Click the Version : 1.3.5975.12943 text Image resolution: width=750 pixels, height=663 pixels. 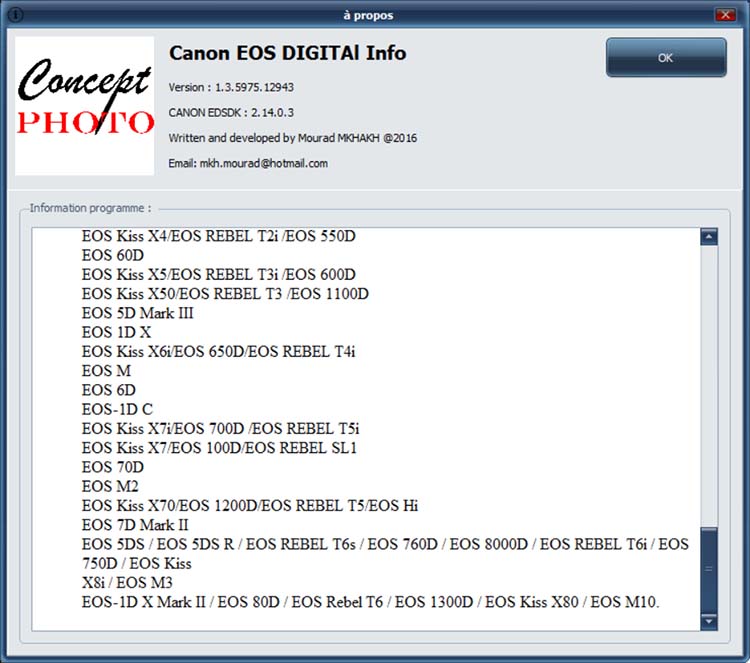tap(231, 87)
